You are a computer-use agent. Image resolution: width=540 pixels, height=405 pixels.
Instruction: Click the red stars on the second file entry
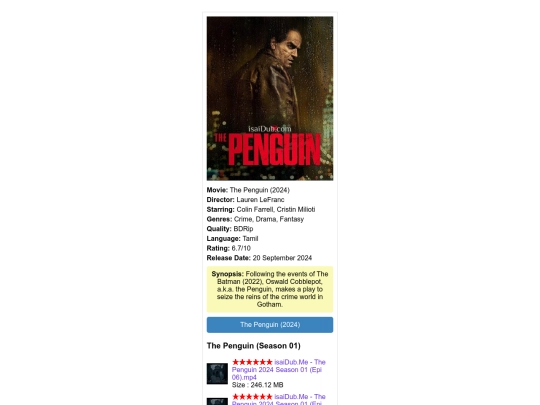pyautogui.click(x=252, y=397)
